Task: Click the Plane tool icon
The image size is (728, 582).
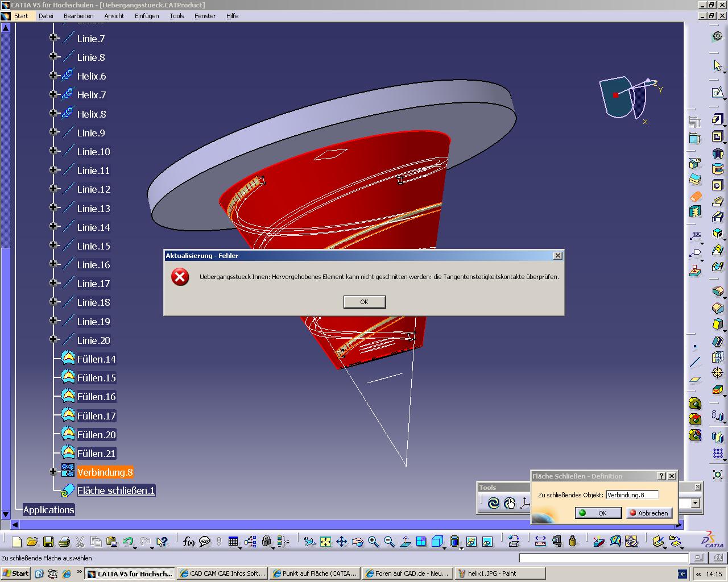Action: (694, 378)
